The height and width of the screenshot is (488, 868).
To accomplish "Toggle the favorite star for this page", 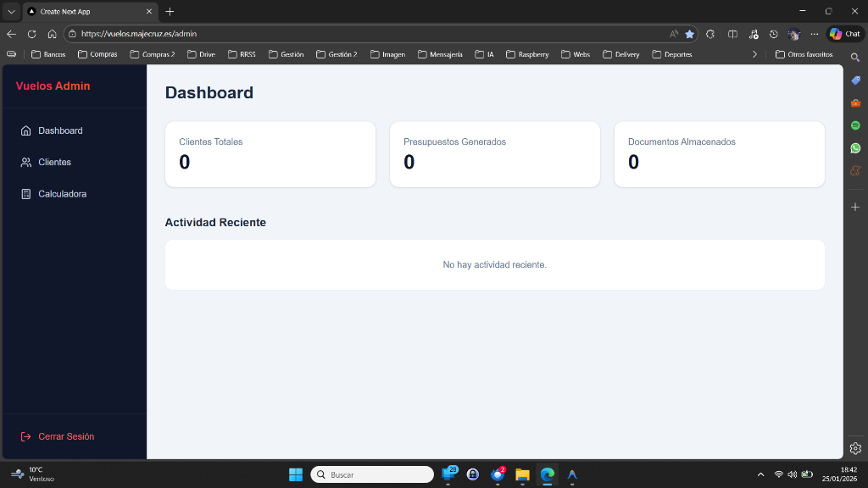I will tap(689, 34).
